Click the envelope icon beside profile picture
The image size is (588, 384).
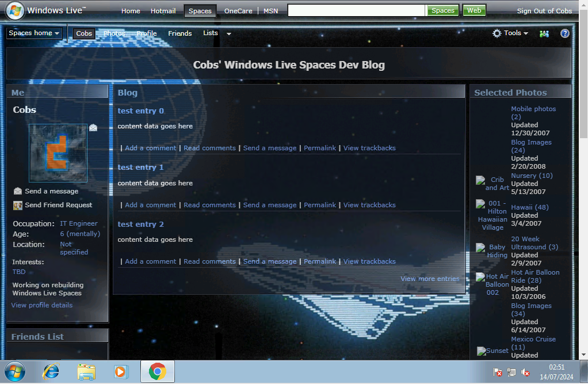(x=93, y=128)
